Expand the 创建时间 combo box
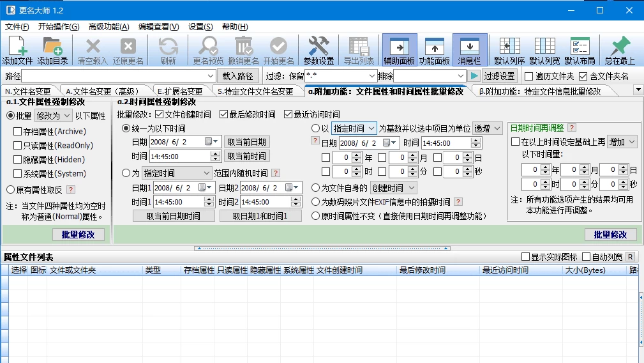The image size is (644, 363). [393, 188]
